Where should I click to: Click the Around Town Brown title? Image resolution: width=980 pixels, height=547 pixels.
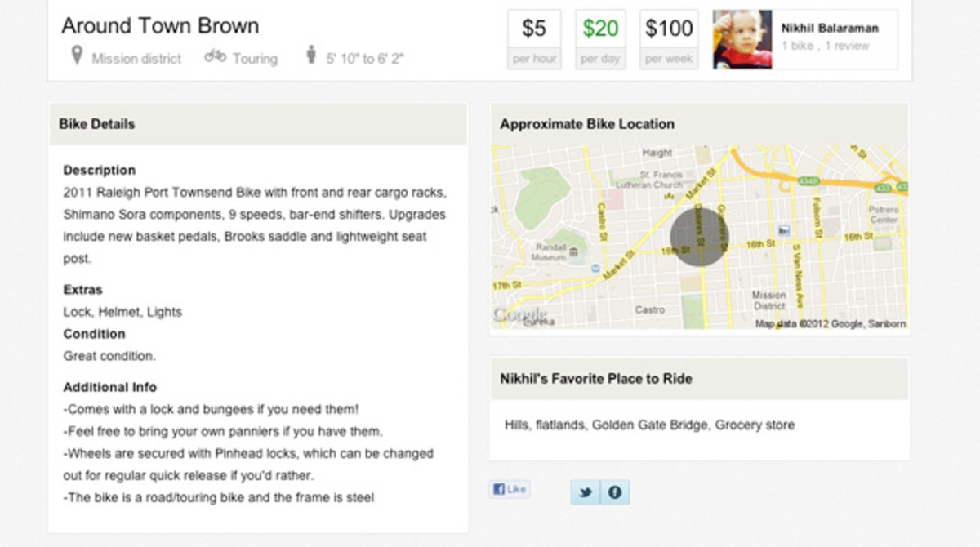pyautogui.click(x=160, y=26)
